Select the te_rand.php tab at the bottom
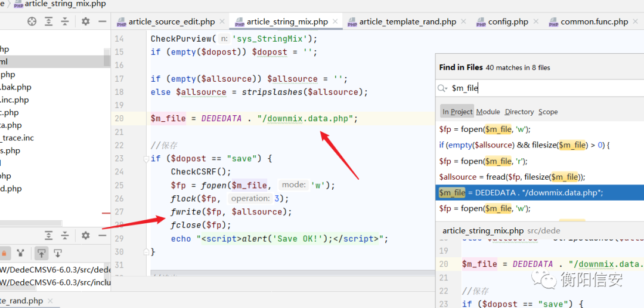Viewport: 644px width, 308px height. (x=21, y=301)
